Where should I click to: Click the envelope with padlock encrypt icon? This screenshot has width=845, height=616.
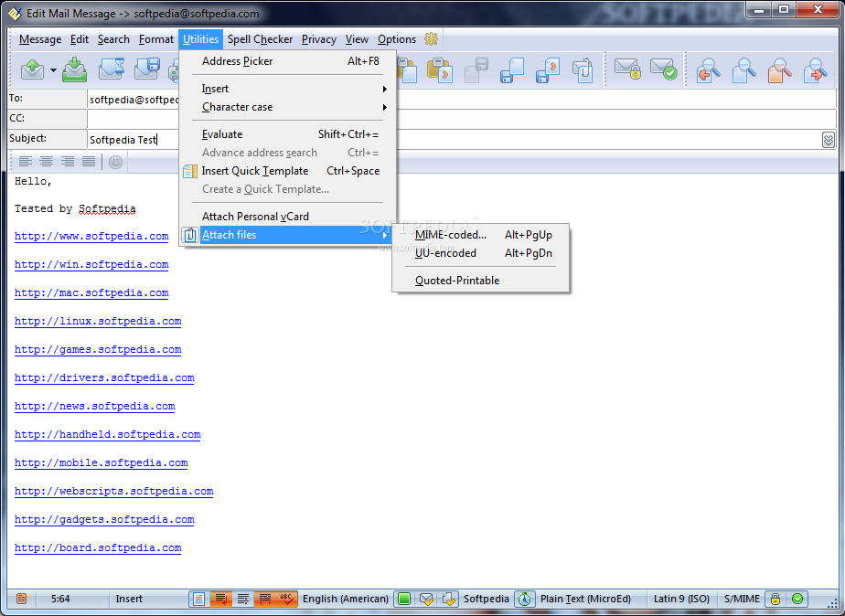(628, 69)
